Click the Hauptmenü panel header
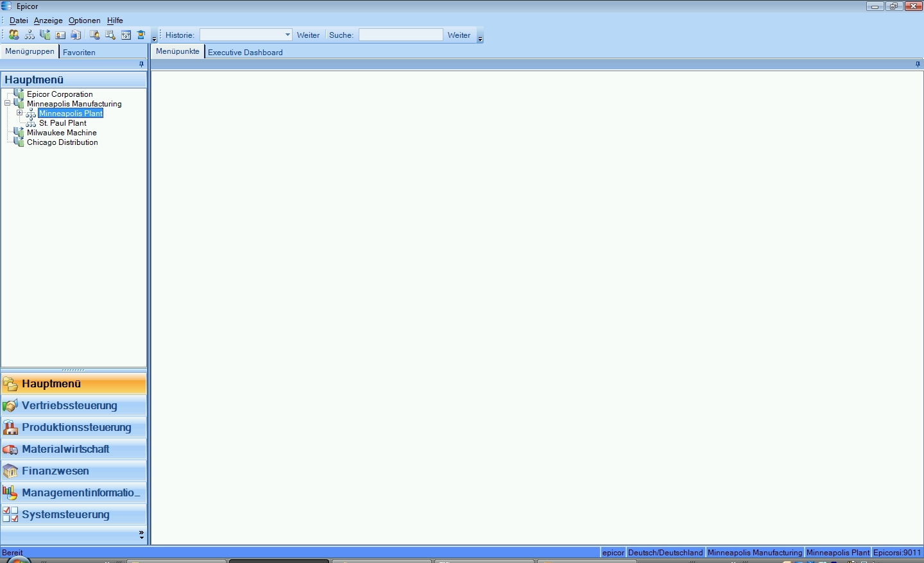Viewport: 924px width, 563px height. (74, 80)
